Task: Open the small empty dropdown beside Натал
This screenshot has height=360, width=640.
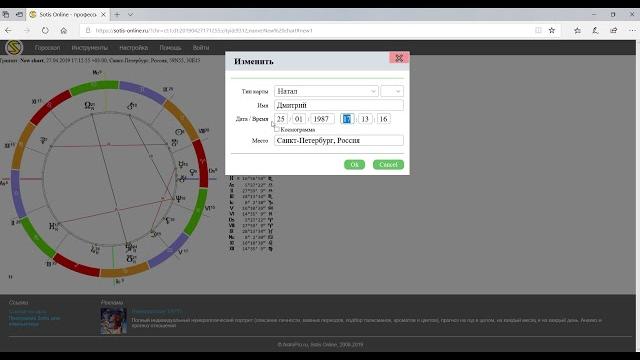Action: click(x=392, y=91)
